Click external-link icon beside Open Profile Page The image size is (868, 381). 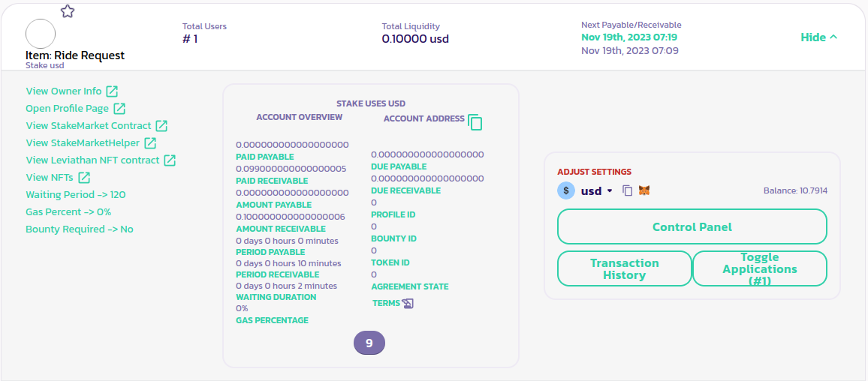(x=119, y=109)
